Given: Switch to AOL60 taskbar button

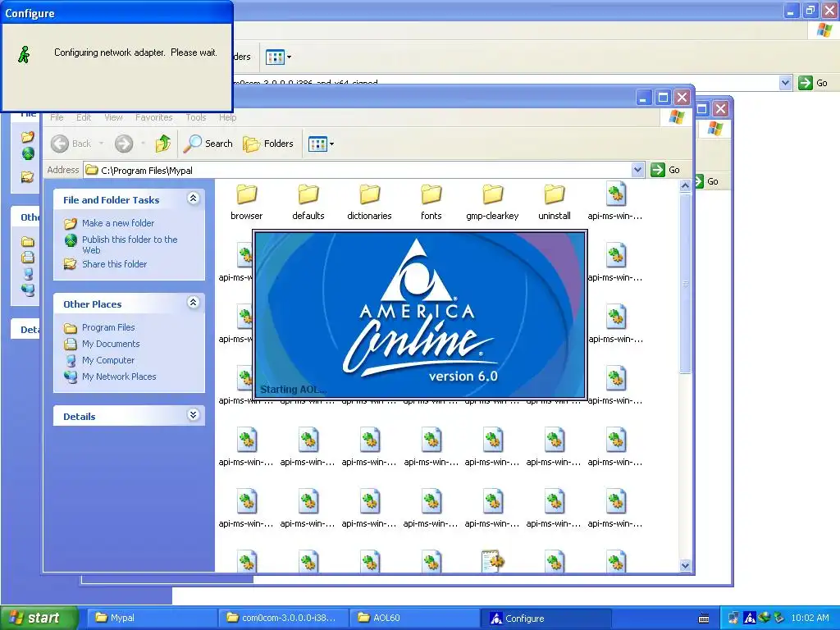Looking at the screenshot, I should [x=415, y=618].
